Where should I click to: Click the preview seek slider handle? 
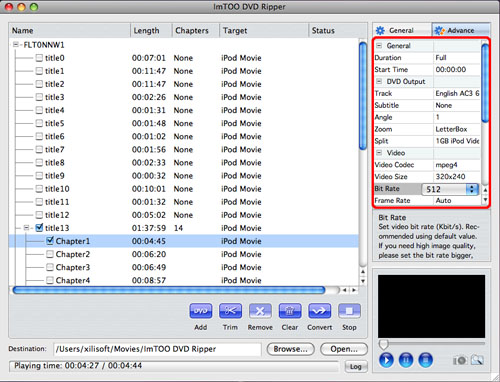[384, 344]
